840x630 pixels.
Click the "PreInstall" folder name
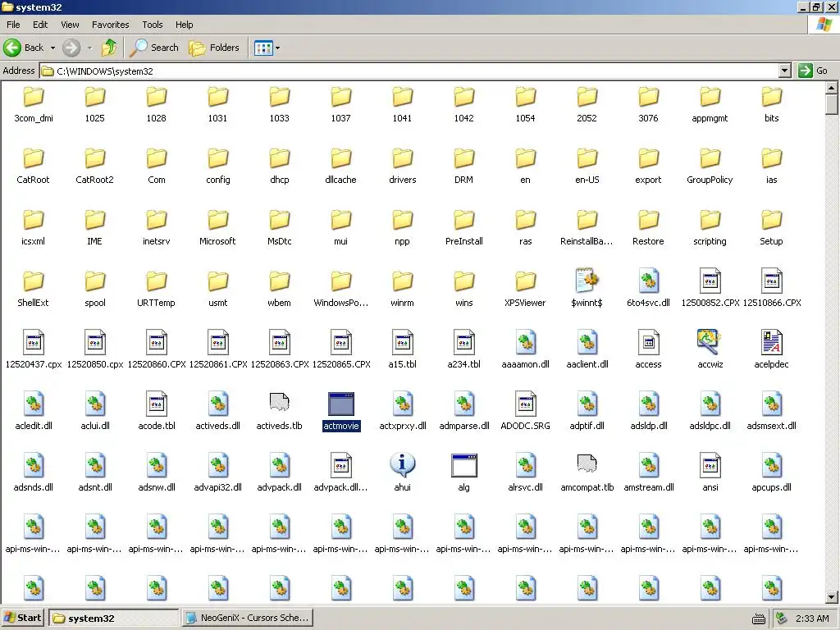coord(464,241)
